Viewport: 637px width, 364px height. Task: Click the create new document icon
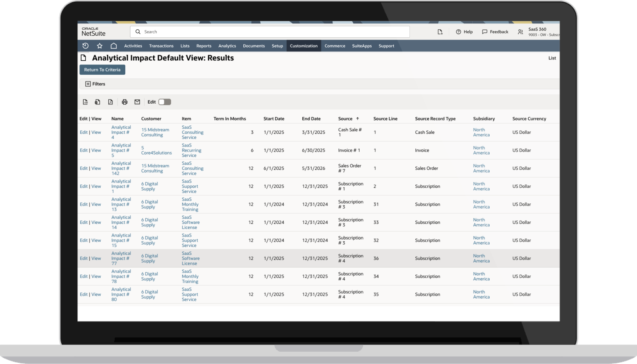tap(440, 32)
